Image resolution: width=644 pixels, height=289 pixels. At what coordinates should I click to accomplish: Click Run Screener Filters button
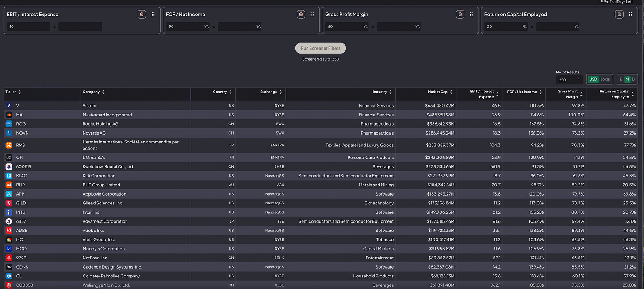[x=321, y=48]
